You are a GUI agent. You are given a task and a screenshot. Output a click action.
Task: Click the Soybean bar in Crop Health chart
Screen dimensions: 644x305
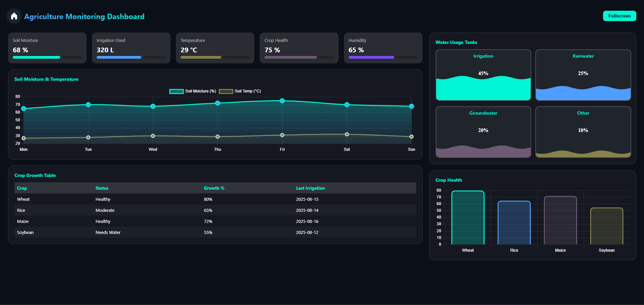pos(606,226)
